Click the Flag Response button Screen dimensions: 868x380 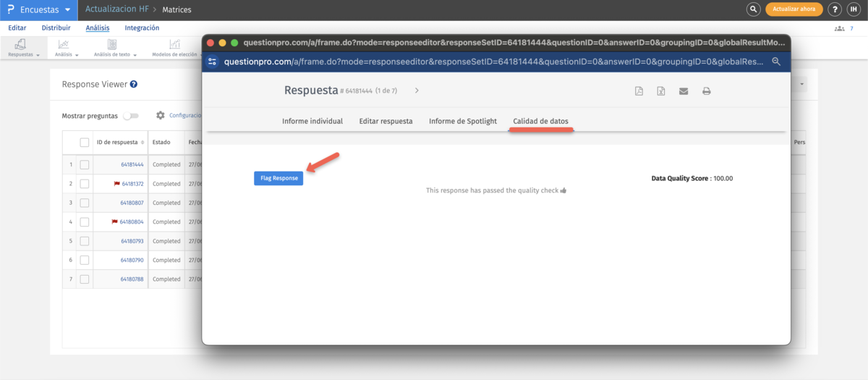[278, 178]
